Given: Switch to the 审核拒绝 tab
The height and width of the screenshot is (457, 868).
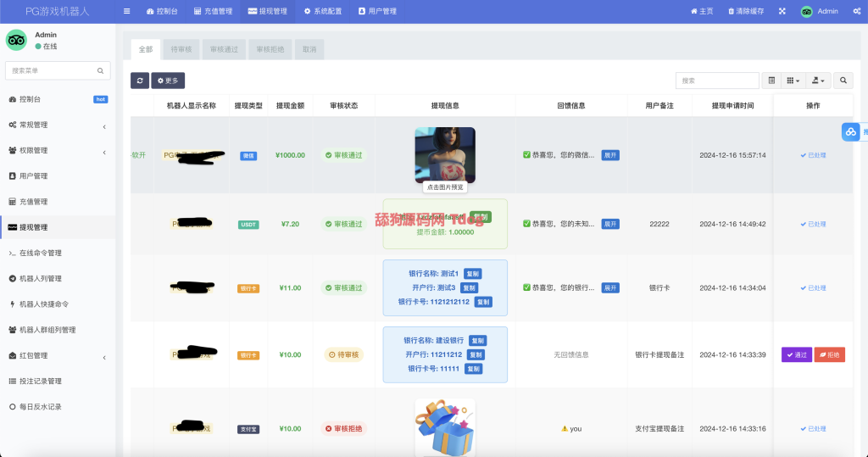Looking at the screenshot, I should [270, 49].
